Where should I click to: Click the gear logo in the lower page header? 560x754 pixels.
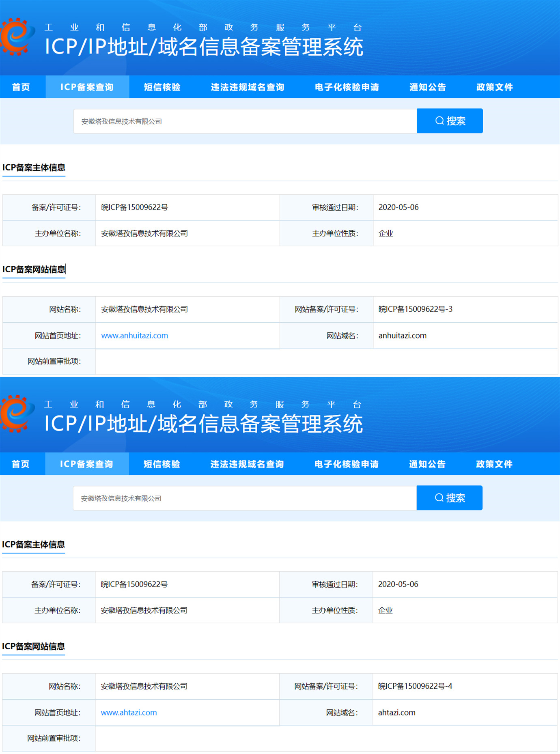coord(16,414)
